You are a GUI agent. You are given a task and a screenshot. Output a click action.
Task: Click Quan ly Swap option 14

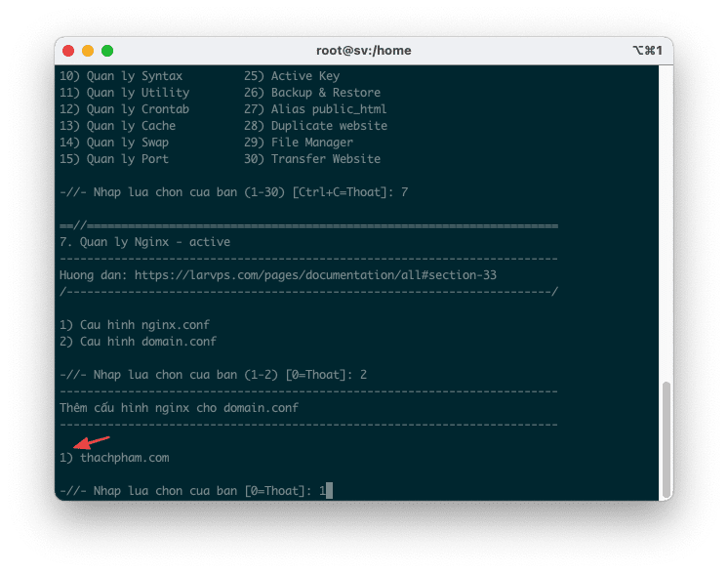click(x=113, y=143)
